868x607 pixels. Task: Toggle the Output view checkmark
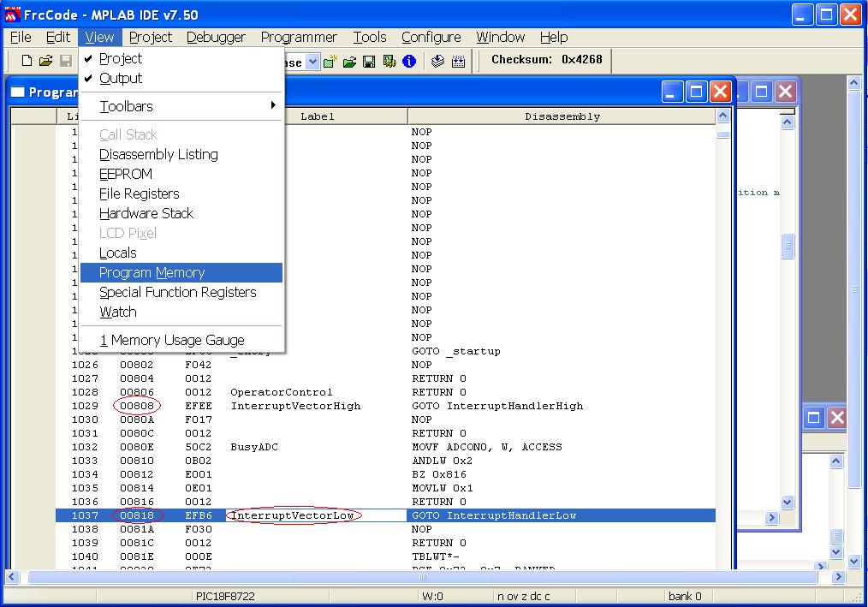pos(88,78)
